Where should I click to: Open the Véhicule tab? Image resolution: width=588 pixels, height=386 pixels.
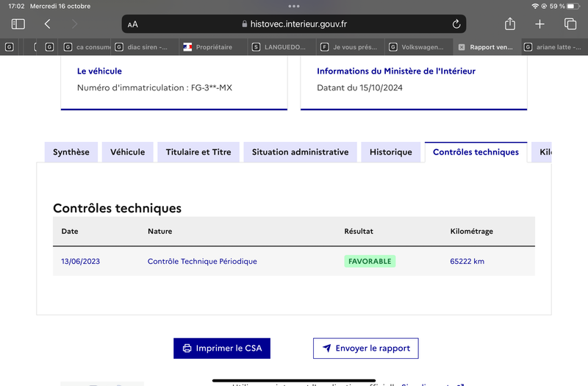pyautogui.click(x=127, y=152)
